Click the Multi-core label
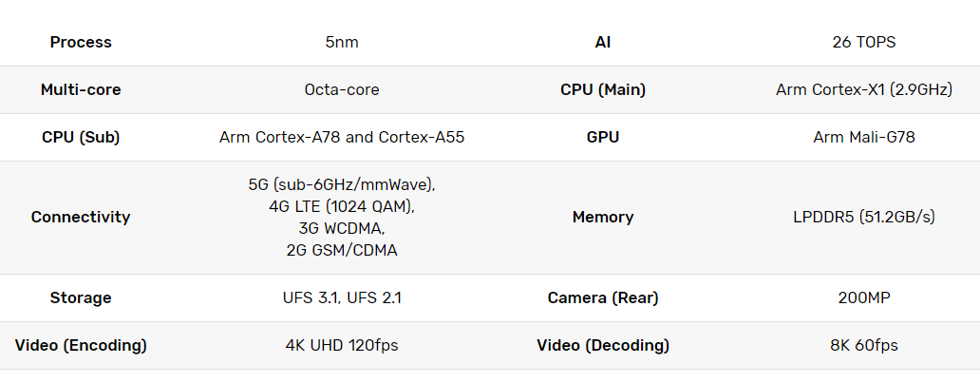 81,89
